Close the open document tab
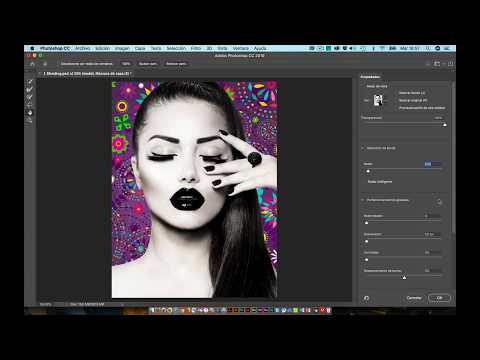 [x=40, y=73]
